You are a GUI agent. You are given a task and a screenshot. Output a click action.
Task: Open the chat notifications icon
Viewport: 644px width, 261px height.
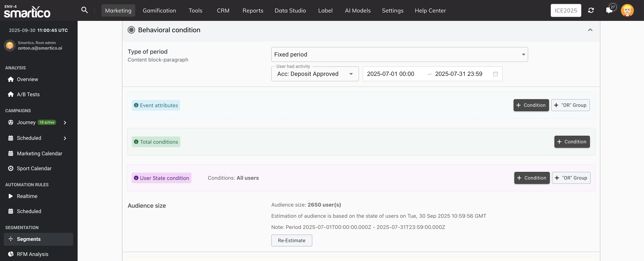(x=609, y=10)
